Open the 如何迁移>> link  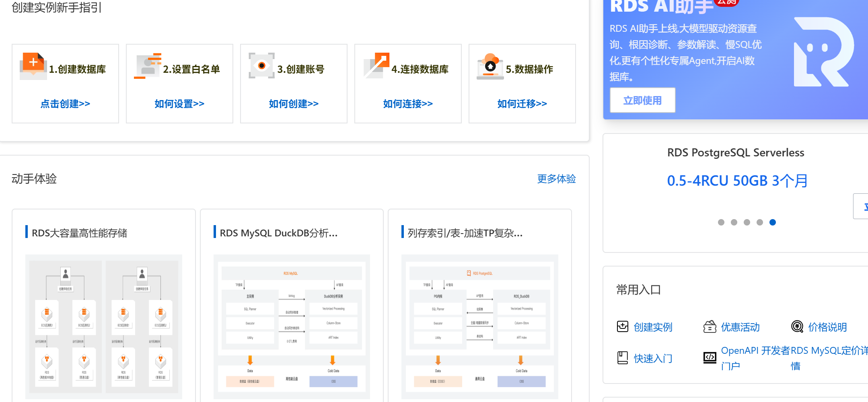(522, 104)
